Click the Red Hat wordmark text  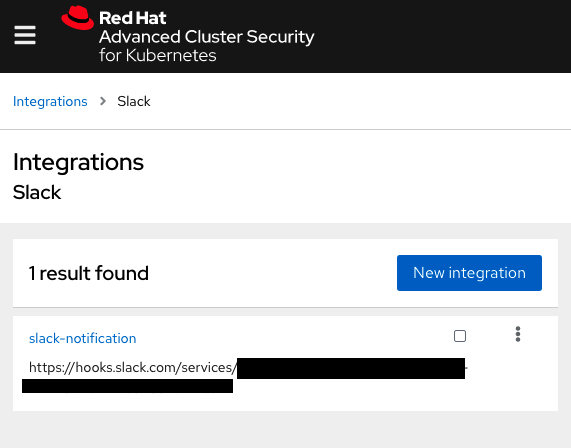pyautogui.click(x=133, y=18)
